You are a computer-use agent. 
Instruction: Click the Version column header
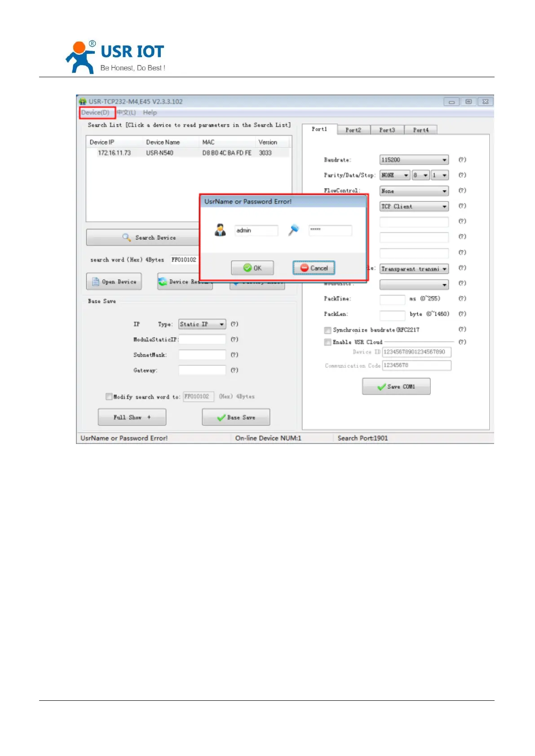tap(272, 142)
